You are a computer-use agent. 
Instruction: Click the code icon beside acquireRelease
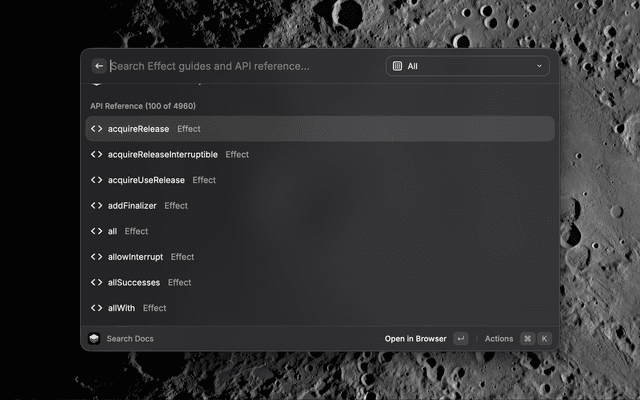point(96,129)
